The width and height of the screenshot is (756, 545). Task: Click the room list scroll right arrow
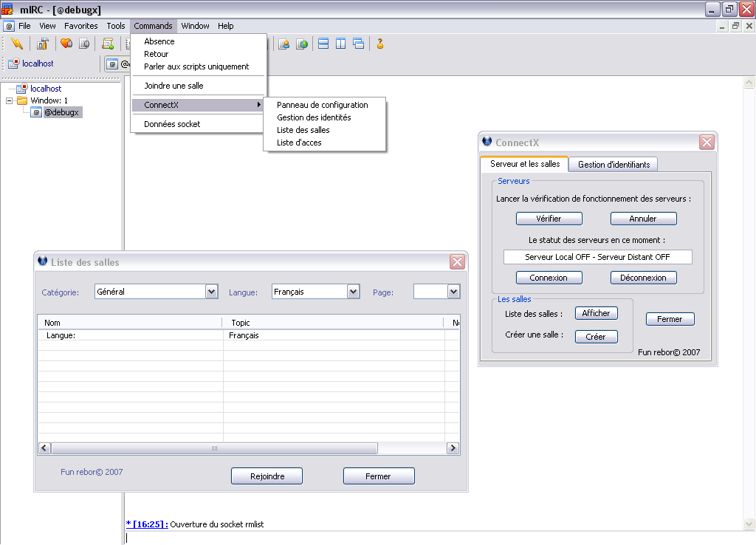(453, 448)
